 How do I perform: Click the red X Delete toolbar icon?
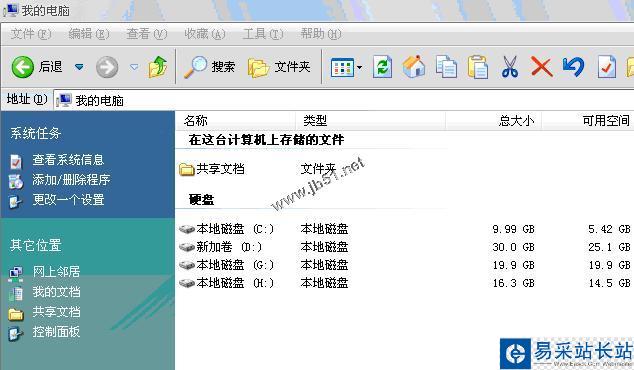pos(541,67)
